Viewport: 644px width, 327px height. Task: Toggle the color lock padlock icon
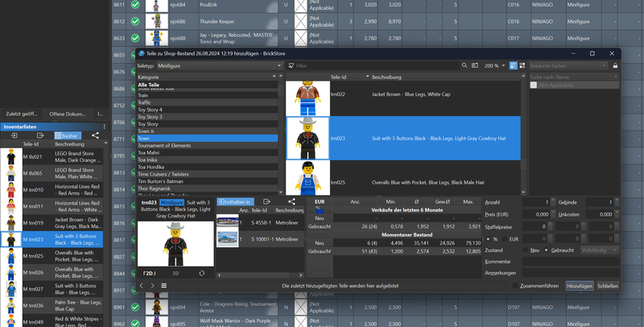coord(615,66)
